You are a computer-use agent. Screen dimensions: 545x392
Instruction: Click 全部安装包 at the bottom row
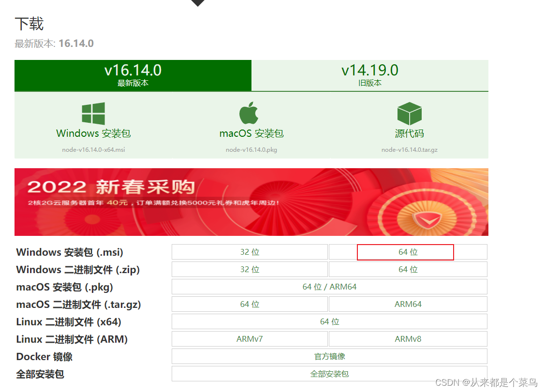tap(329, 374)
